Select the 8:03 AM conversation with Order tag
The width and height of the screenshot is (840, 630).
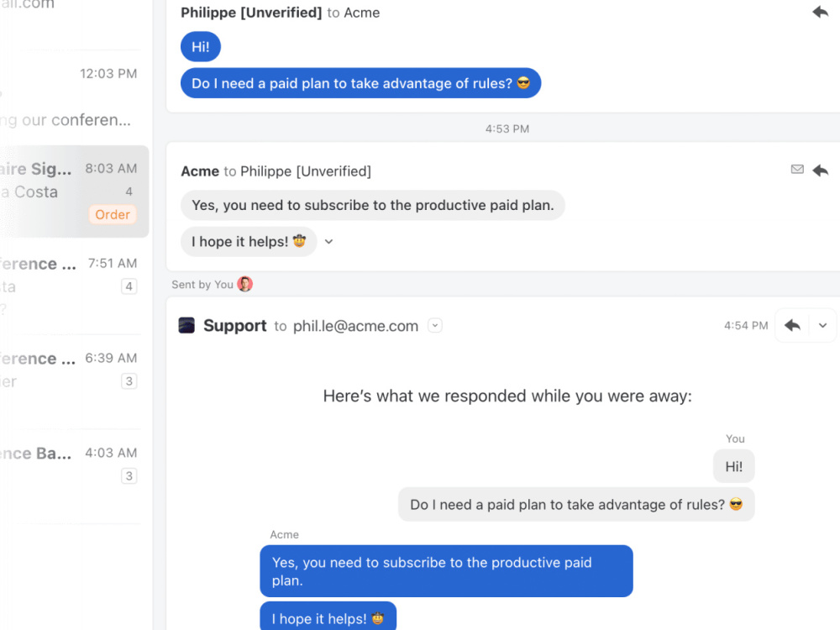(74, 192)
